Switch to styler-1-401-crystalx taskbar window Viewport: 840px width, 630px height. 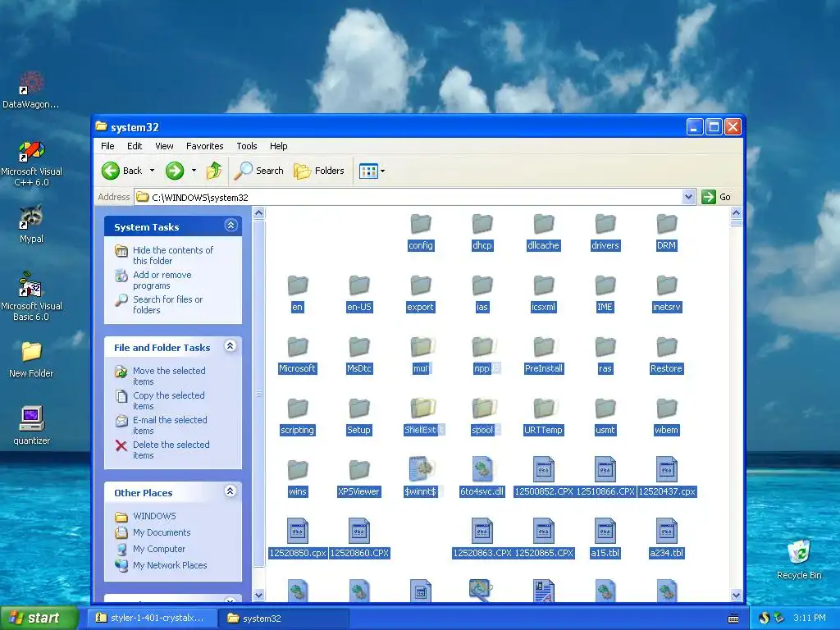click(152, 618)
